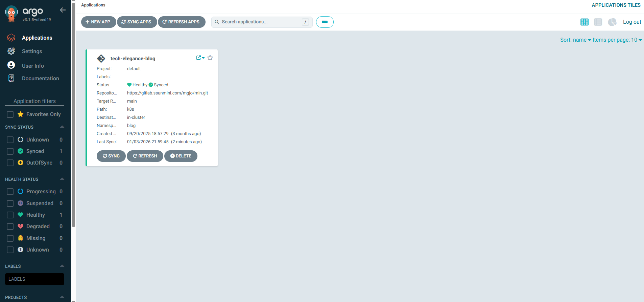Click the New App button

point(98,22)
